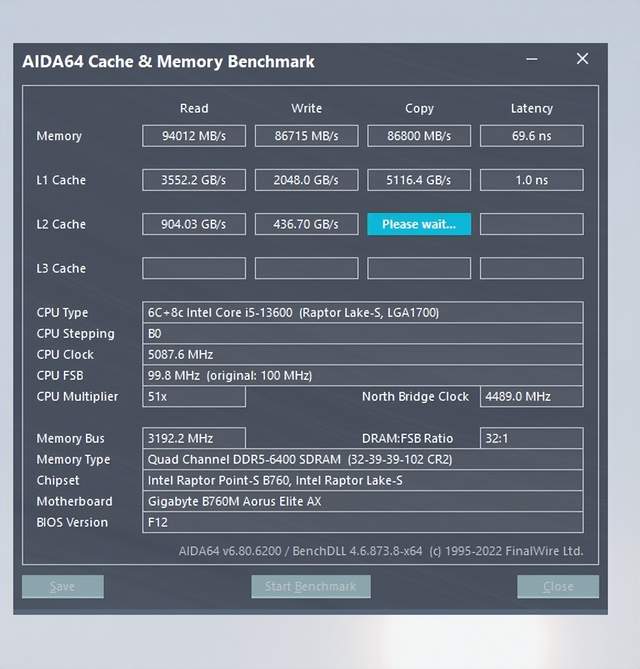Screen dimensions: 640x669
Task: Click the BIOS Version value F12
Action: [x=363, y=522]
